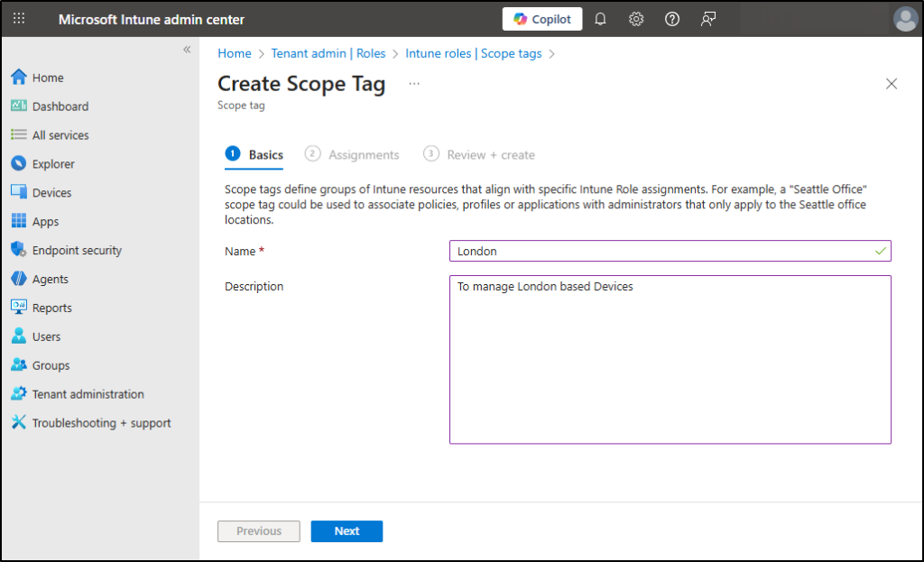This screenshot has width=924, height=562.
Task: Collapse the navigation sidebar
Action: click(187, 50)
